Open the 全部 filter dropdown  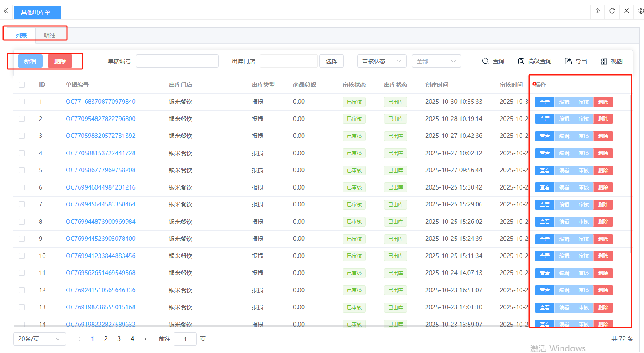[436, 61]
